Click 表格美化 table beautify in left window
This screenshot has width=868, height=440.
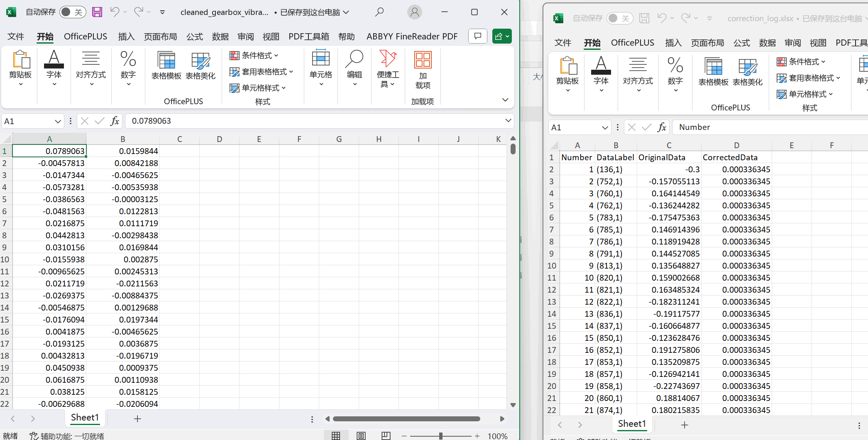click(200, 66)
